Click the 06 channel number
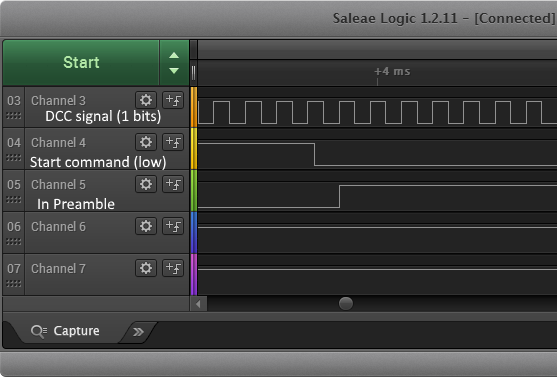This screenshot has width=557, height=377. pyautogui.click(x=14, y=226)
